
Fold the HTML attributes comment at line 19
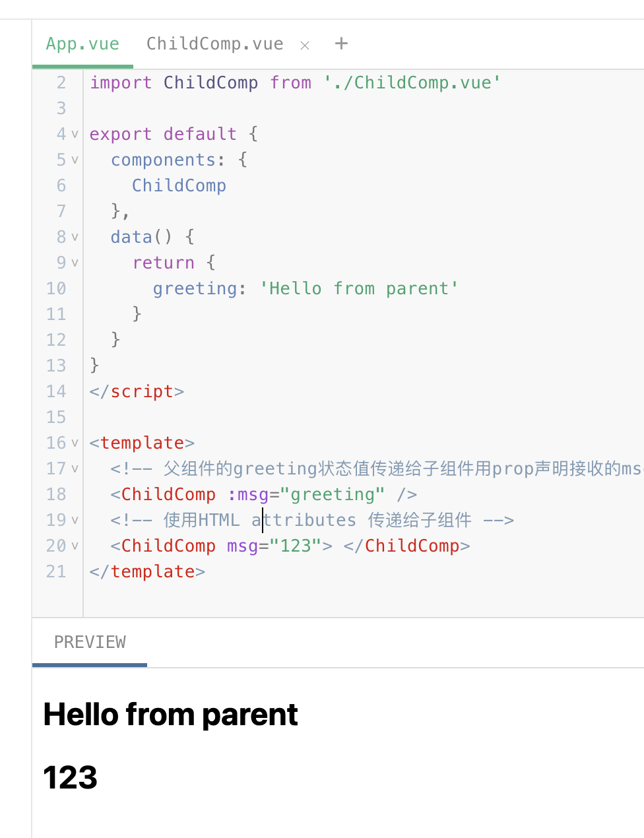pyautogui.click(x=75, y=520)
